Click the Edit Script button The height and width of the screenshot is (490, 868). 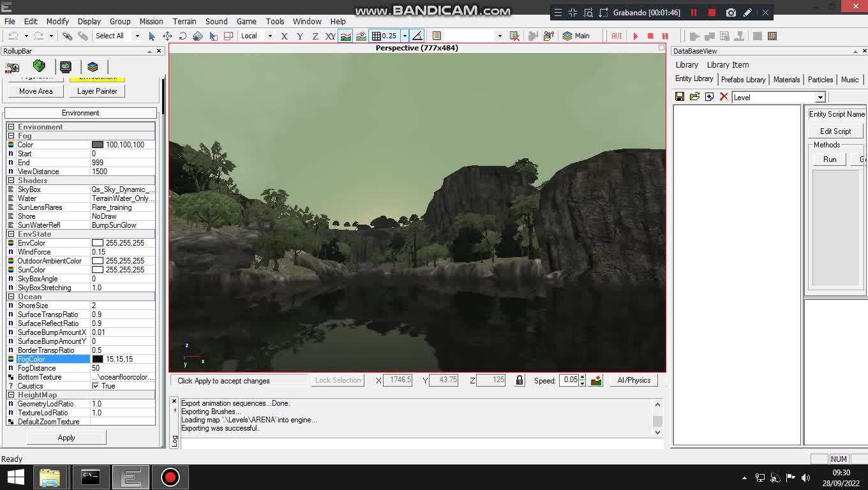pyautogui.click(x=835, y=131)
